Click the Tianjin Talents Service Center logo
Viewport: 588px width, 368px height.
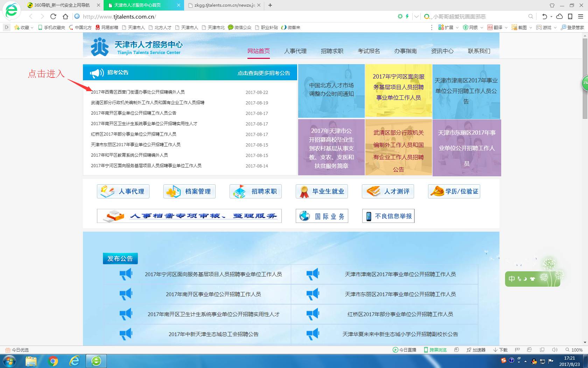pyautogui.click(x=136, y=47)
